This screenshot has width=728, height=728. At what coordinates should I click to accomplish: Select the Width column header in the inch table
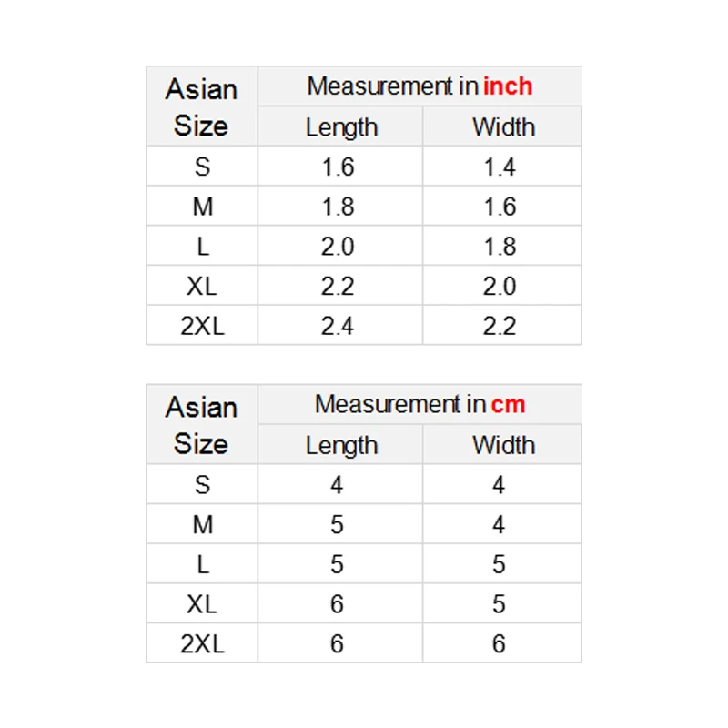pos(503,127)
